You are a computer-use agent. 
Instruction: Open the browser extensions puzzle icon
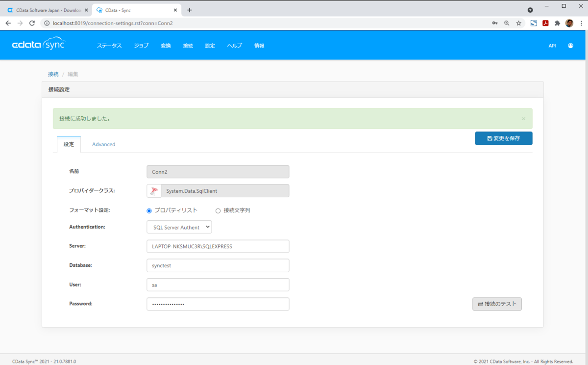(x=557, y=23)
